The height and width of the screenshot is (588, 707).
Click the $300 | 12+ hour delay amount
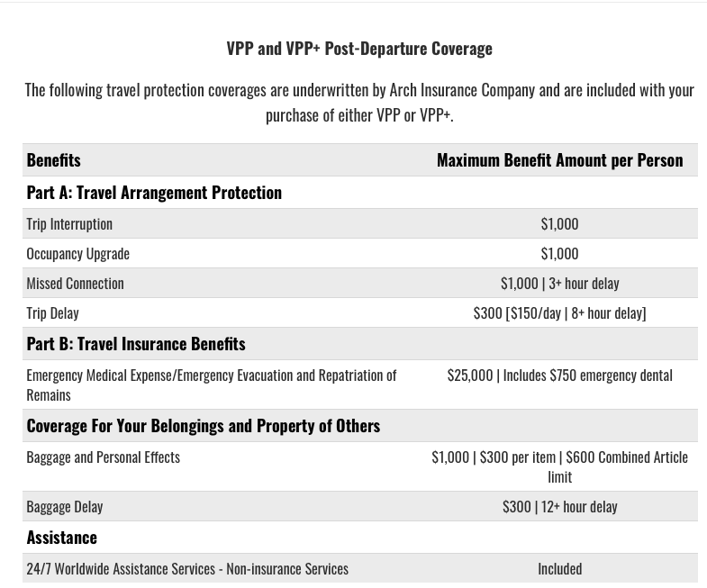[559, 506]
